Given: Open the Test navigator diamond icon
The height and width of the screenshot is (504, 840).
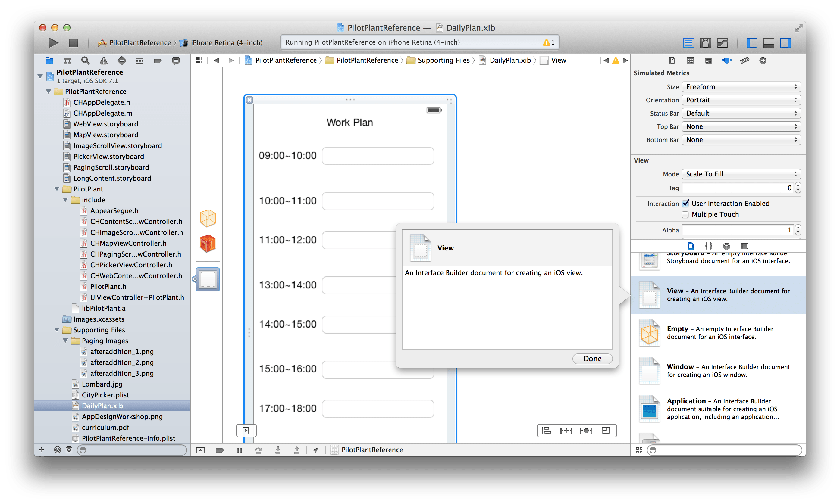Looking at the screenshot, I should click(121, 61).
